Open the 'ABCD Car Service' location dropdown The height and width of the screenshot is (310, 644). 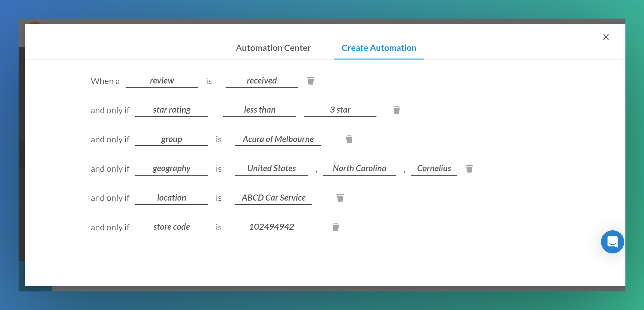[x=274, y=198]
